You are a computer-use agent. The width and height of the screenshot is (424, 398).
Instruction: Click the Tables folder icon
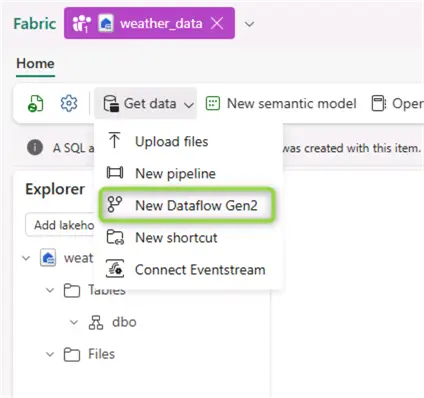[x=72, y=290]
